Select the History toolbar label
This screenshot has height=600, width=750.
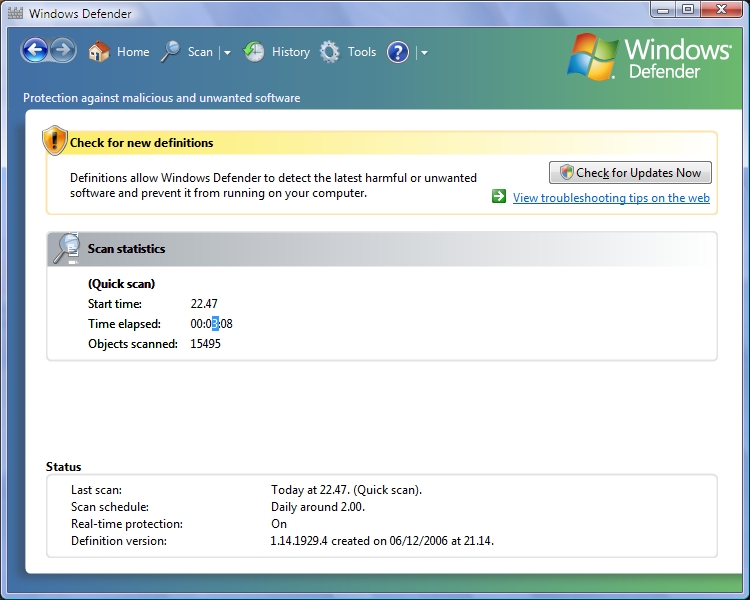point(291,52)
